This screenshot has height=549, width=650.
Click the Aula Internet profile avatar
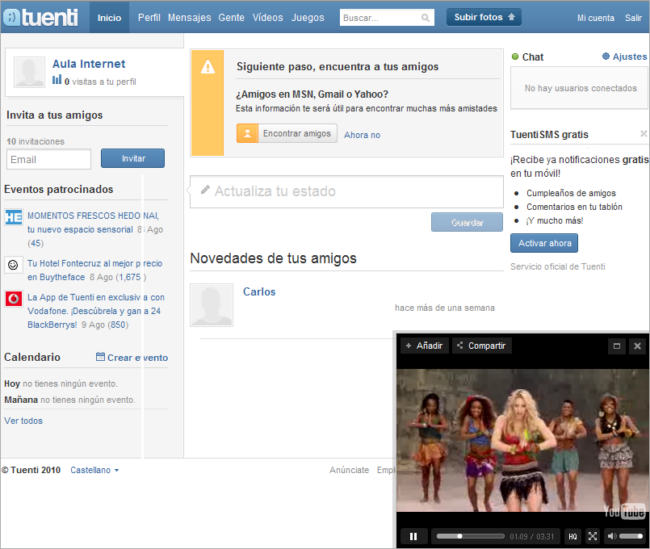pyautogui.click(x=29, y=72)
